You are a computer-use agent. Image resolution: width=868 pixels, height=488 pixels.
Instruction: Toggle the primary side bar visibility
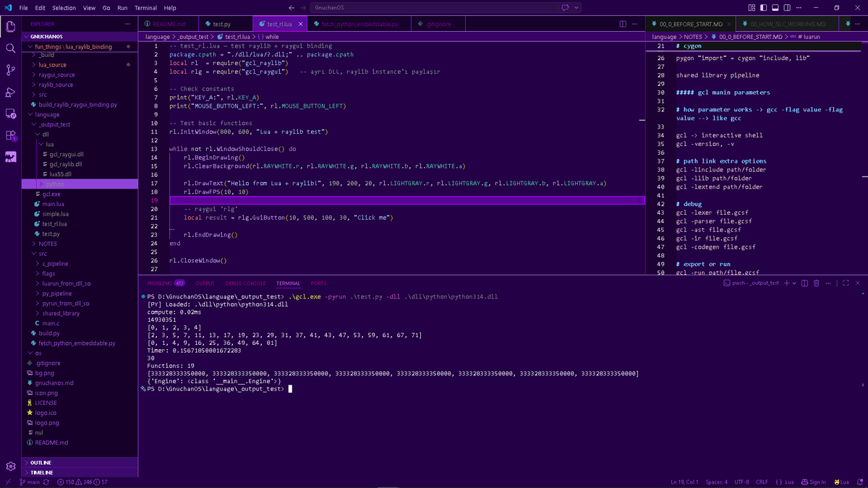point(763,8)
